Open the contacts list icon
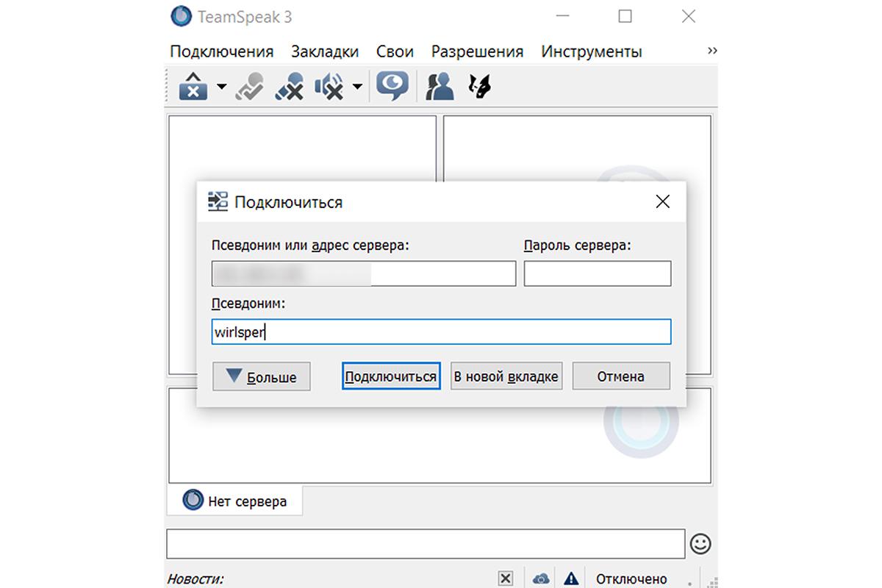882x588 pixels. pos(439,86)
